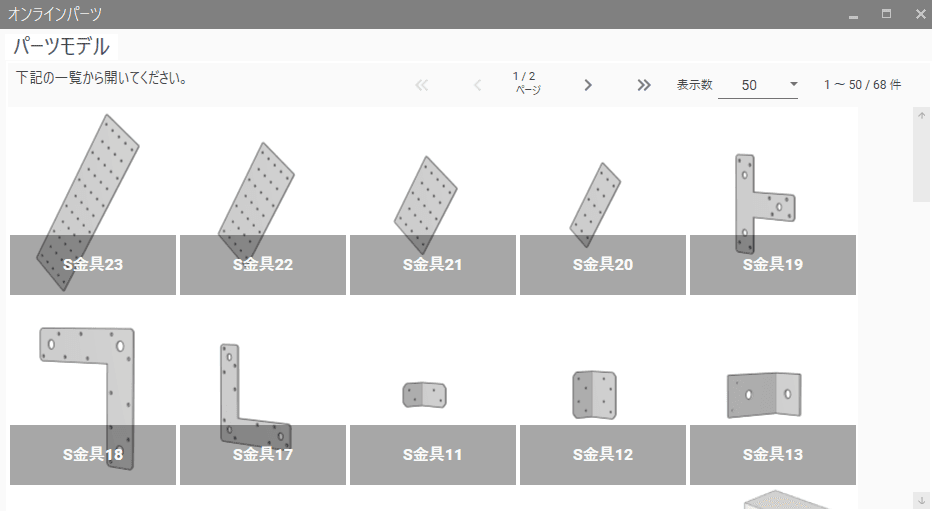Go to the first page of parts

pos(421,85)
